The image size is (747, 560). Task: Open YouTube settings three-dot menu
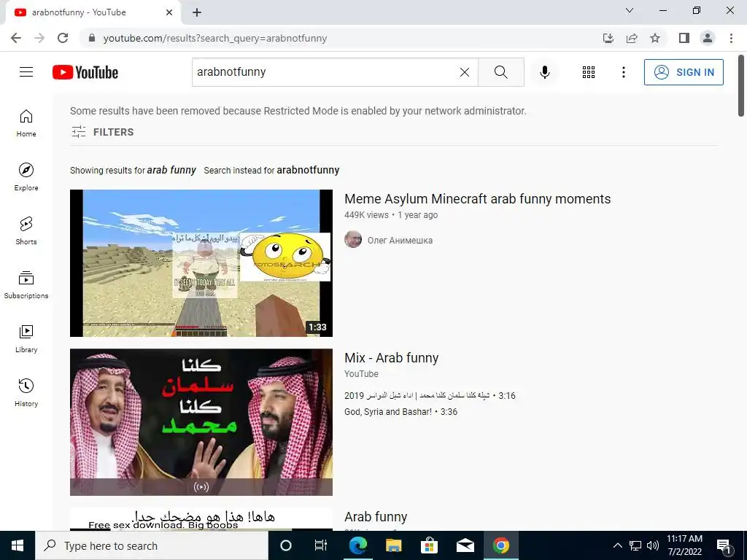[x=623, y=72]
